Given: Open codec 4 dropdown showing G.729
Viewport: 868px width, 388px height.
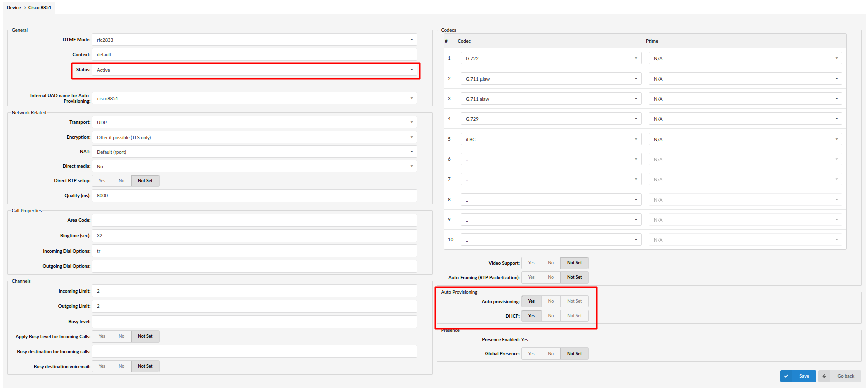Looking at the screenshot, I should tap(551, 119).
